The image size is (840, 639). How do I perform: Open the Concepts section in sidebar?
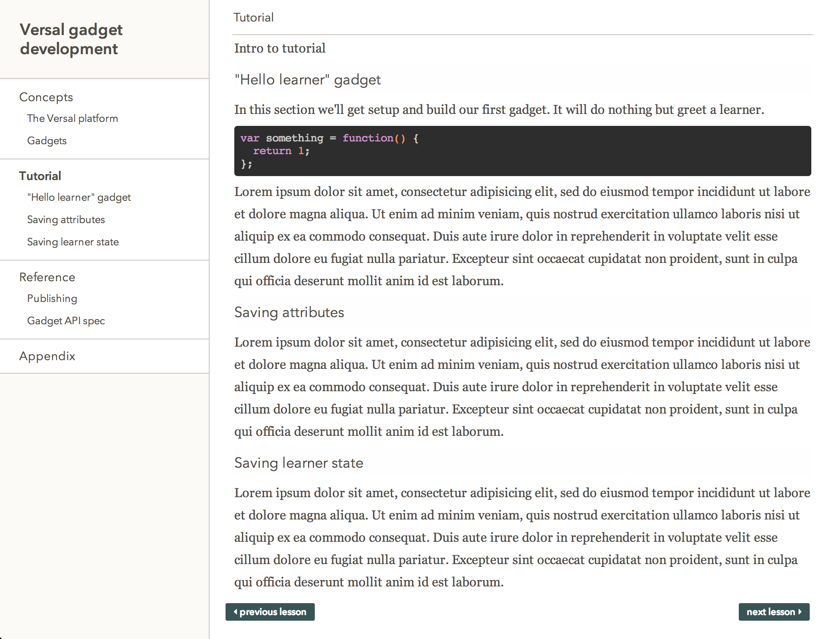(46, 97)
